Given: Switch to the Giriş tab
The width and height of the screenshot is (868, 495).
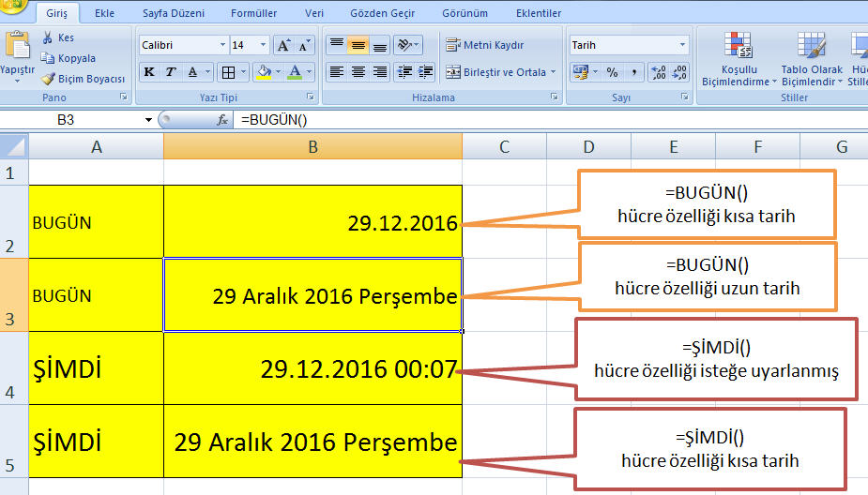Looking at the screenshot, I should point(56,13).
